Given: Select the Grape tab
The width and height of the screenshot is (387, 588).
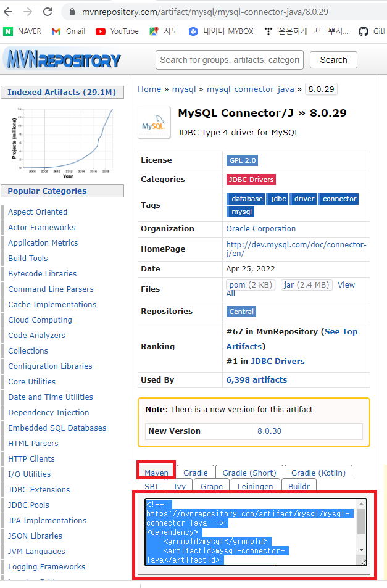Looking at the screenshot, I should coord(212,486).
